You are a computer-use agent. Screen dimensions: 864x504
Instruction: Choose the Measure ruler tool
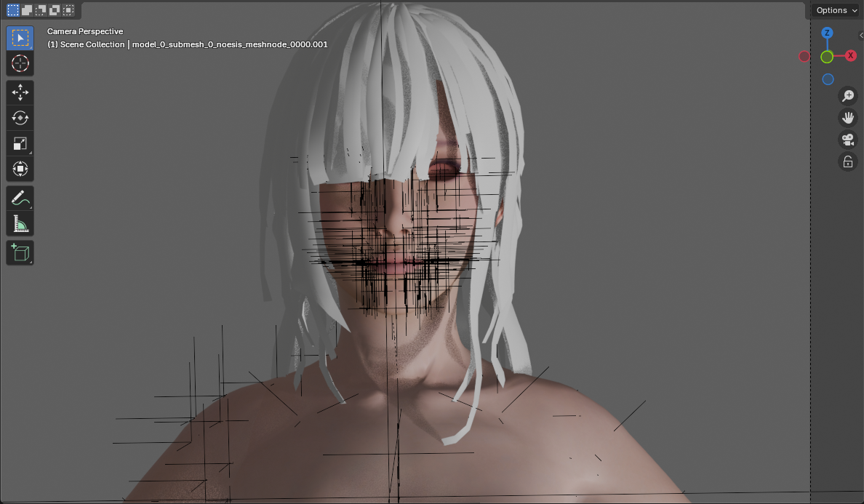20,223
